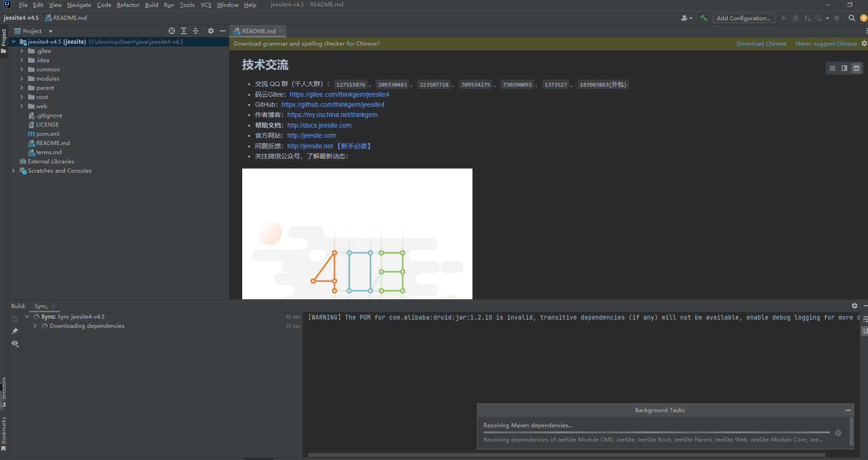This screenshot has width=868, height=460.
Task: Click the build output horizontal scrollbar
Action: coord(566,455)
